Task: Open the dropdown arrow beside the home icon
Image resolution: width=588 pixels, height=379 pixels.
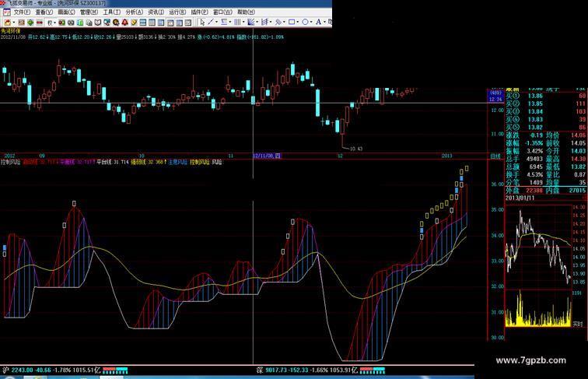Action: [x=14, y=23]
